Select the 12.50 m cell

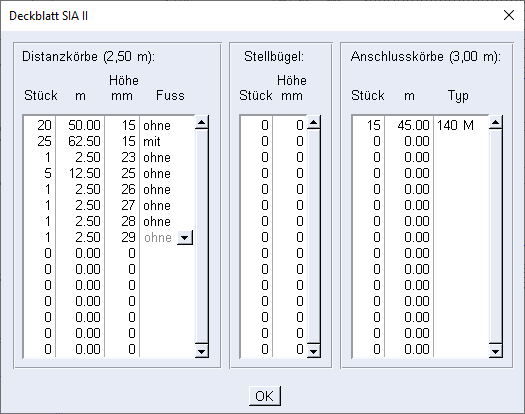(x=80, y=174)
